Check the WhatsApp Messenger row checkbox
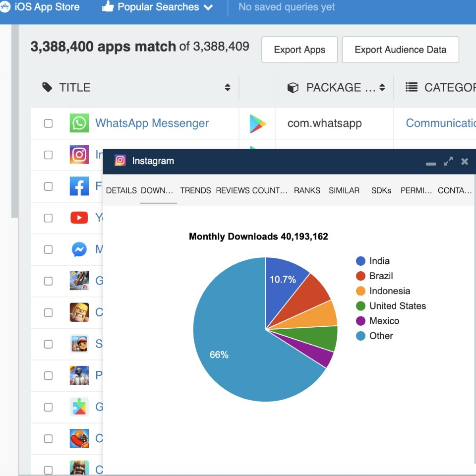This screenshot has width=476, height=476. click(48, 123)
